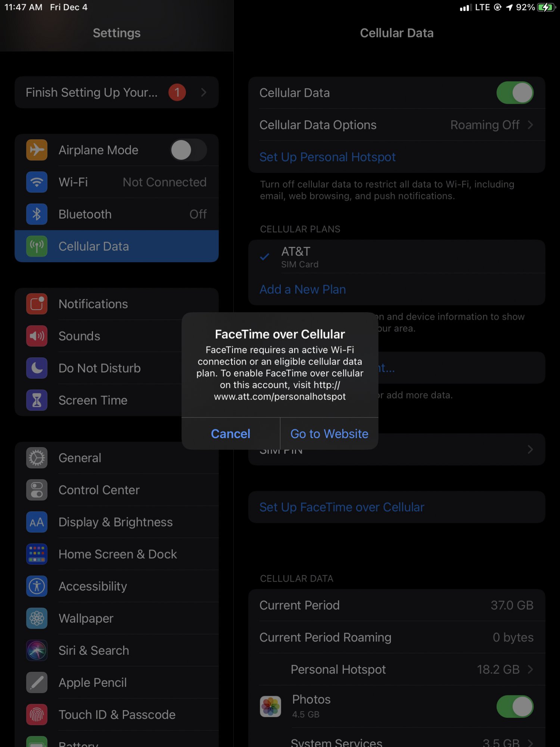560x747 pixels.
Task: Tap the Photos app icon
Action: tap(270, 706)
